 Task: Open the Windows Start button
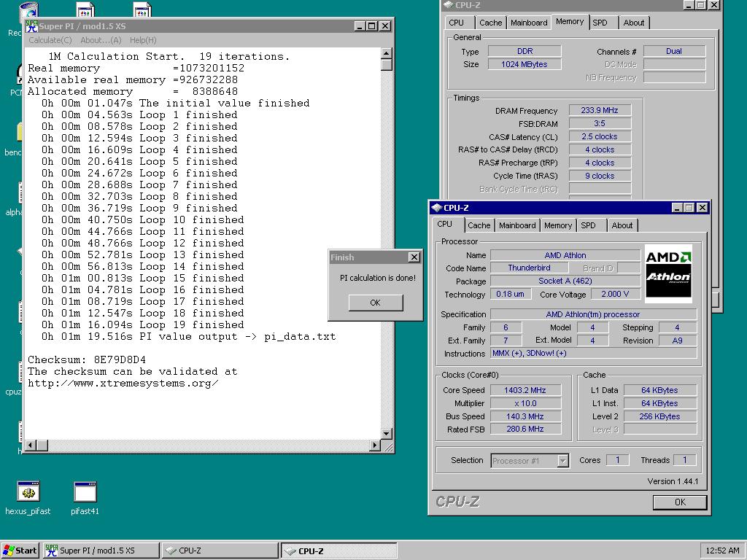pyautogui.click(x=20, y=551)
